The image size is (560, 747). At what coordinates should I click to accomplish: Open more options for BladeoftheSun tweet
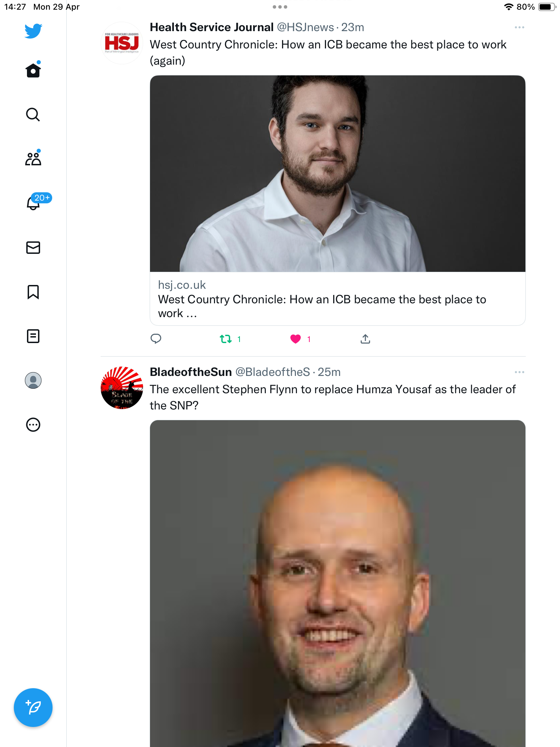(520, 372)
